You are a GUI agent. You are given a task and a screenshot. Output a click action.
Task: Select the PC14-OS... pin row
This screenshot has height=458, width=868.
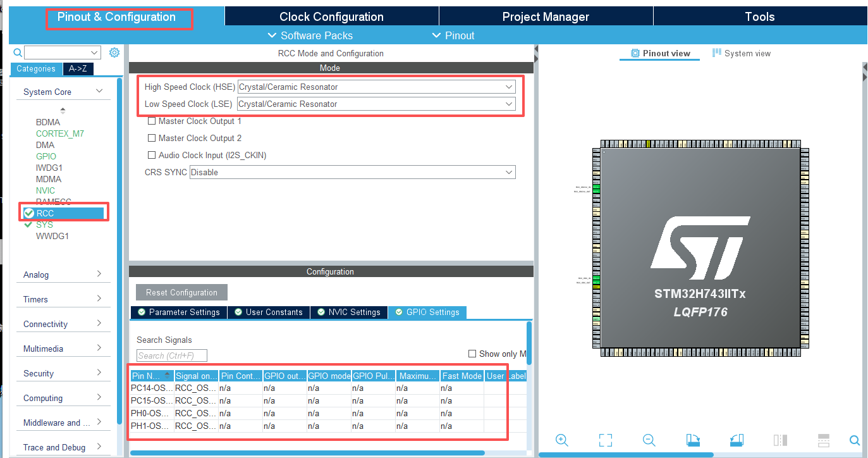click(x=328, y=388)
